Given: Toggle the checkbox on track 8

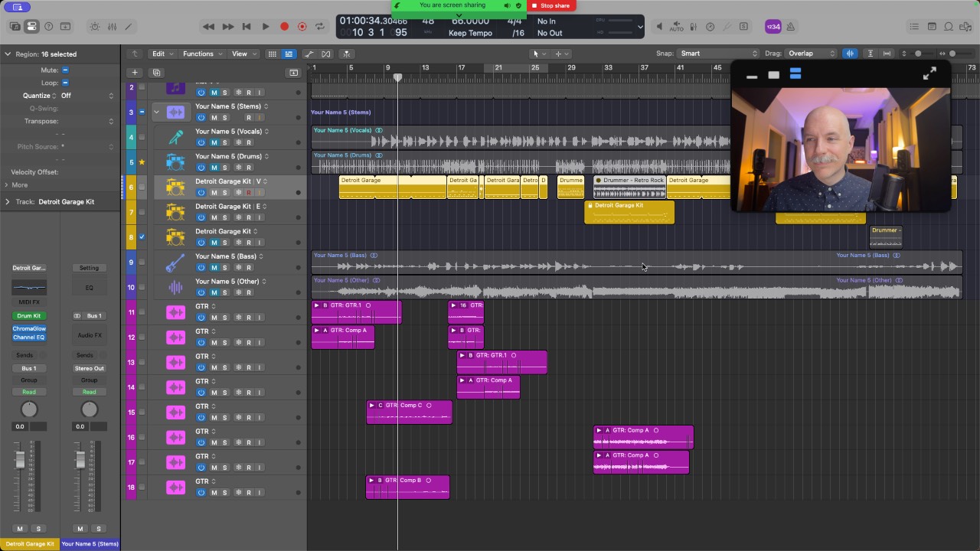Looking at the screenshot, I should (142, 237).
